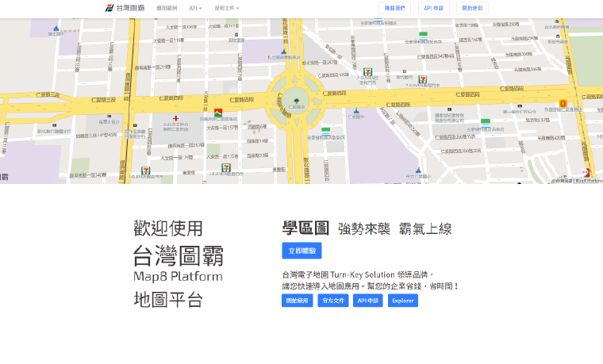Click the FamilyMart icon near 延吉街160巷
Image resolution: width=603 pixels, height=364 pixels.
(x=423, y=36)
